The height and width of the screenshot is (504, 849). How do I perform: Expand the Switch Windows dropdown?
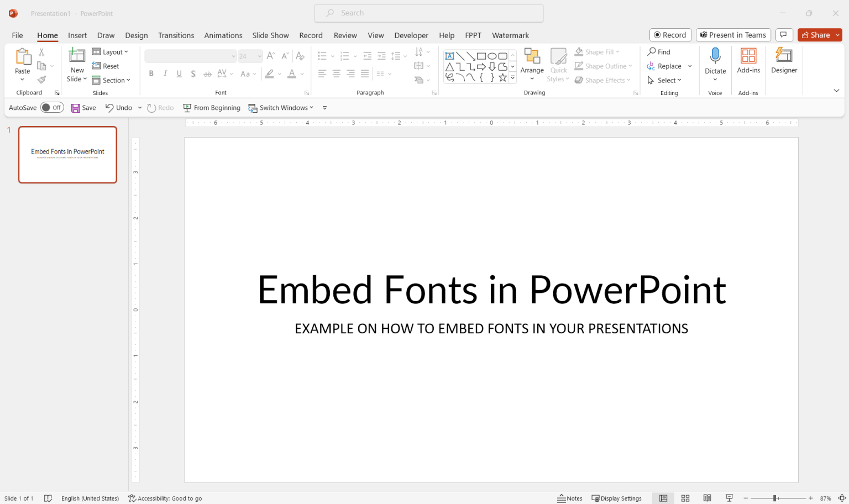311,107
